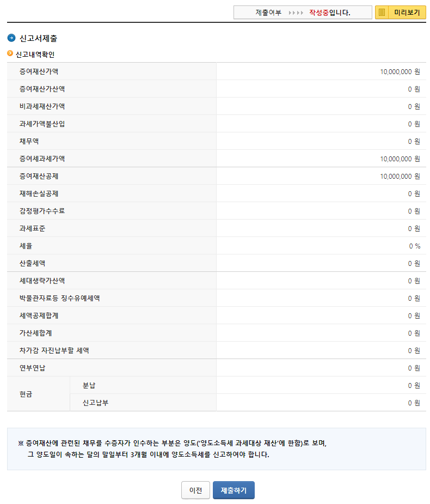Click the 세율 percentage value
The height and width of the screenshot is (504, 430).
pos(411,246)
